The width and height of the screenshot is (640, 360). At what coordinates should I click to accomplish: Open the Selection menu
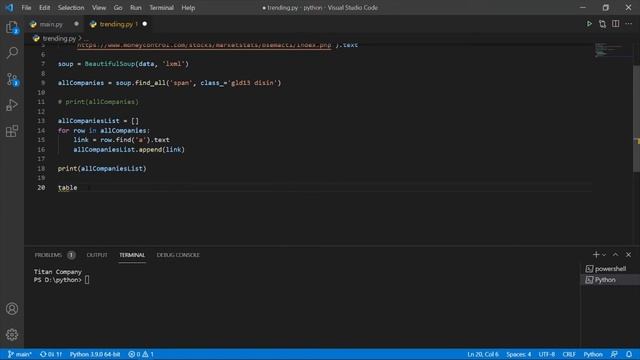click(71, 7)
